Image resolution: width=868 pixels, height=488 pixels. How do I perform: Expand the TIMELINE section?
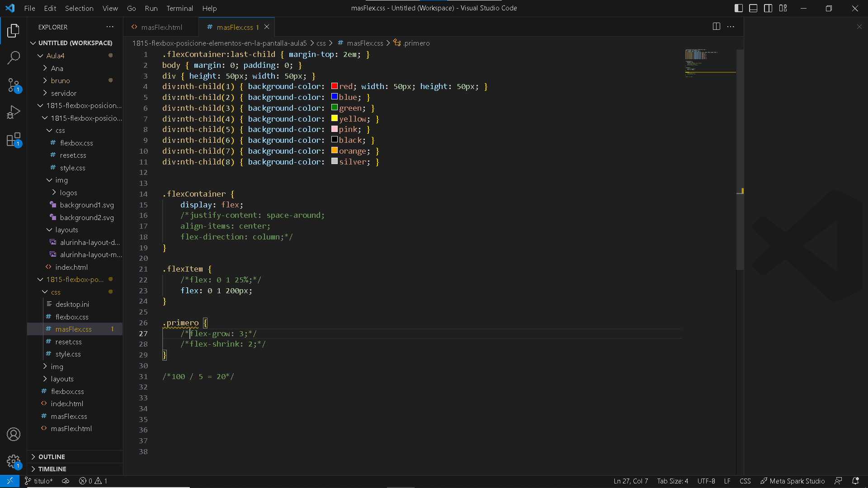(x=75, y=469)
